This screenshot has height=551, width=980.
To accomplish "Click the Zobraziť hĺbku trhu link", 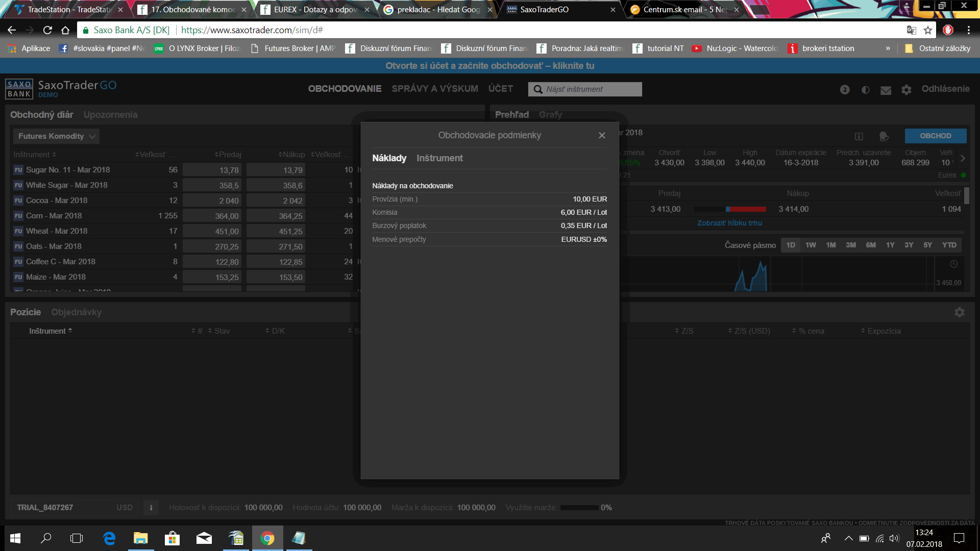I will tap(729, 223).
